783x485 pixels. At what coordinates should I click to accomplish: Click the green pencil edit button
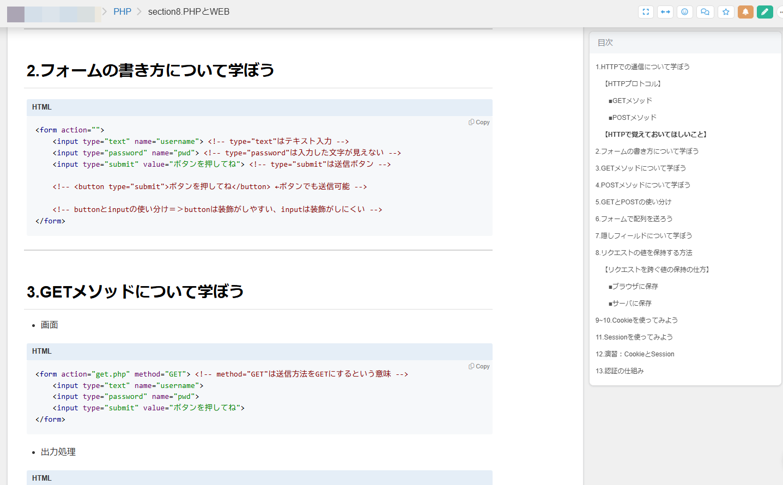click(765, 12)
